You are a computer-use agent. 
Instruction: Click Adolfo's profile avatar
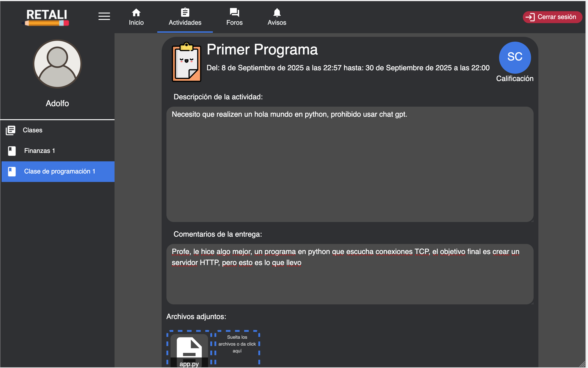57,64
